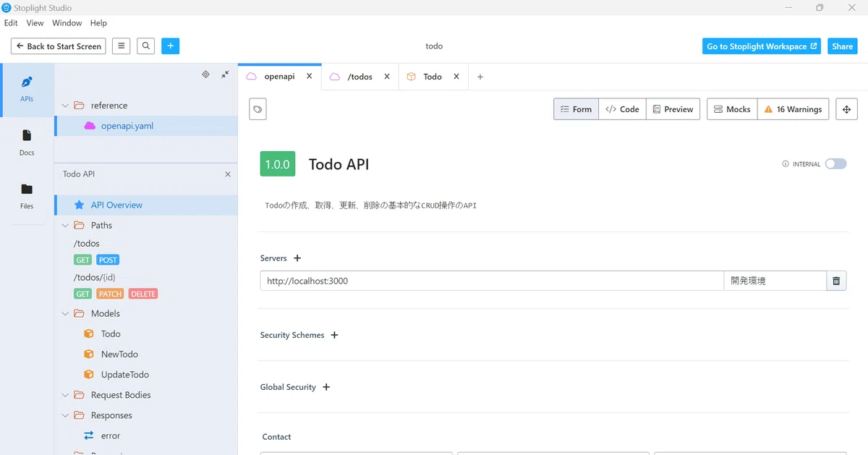The height and width of the screenshot is (455, 868).
Task: Click the DELETE badge under /todos/{id}
Action: click(x=143, y=294)
